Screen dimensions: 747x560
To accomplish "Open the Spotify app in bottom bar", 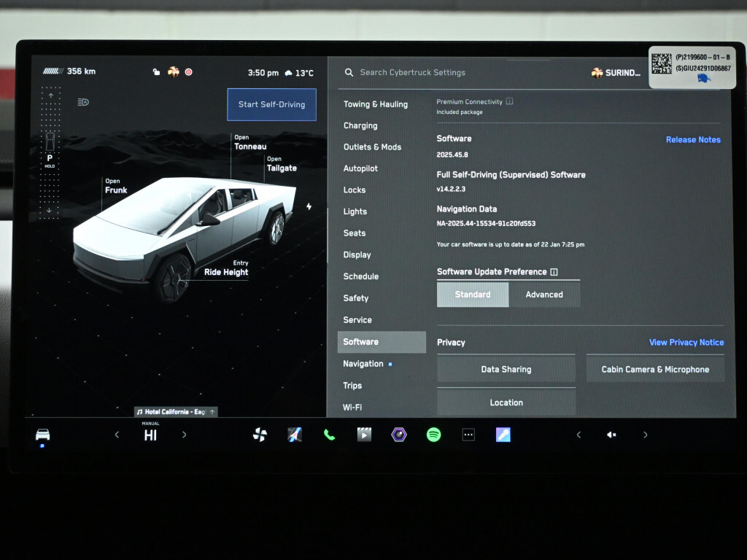I will click(x=433, y=435).
